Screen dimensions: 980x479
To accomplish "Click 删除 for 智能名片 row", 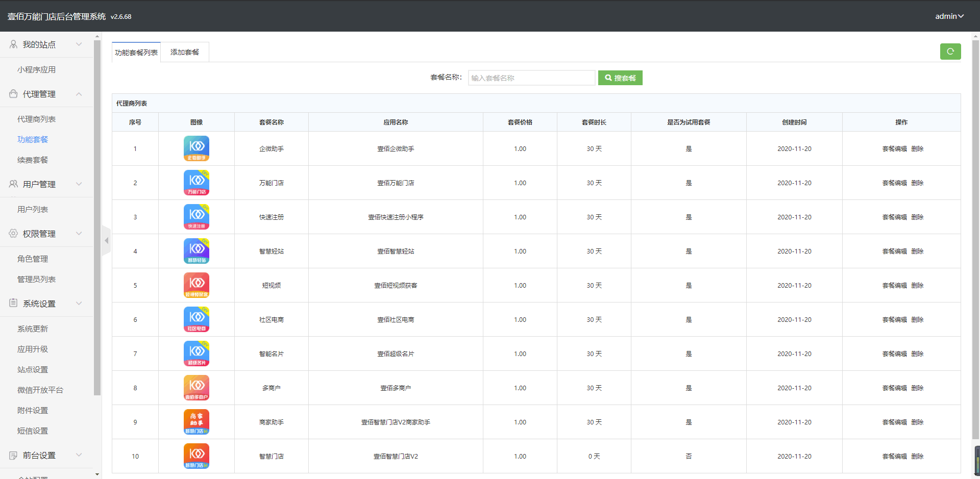I will pos(917,354).
